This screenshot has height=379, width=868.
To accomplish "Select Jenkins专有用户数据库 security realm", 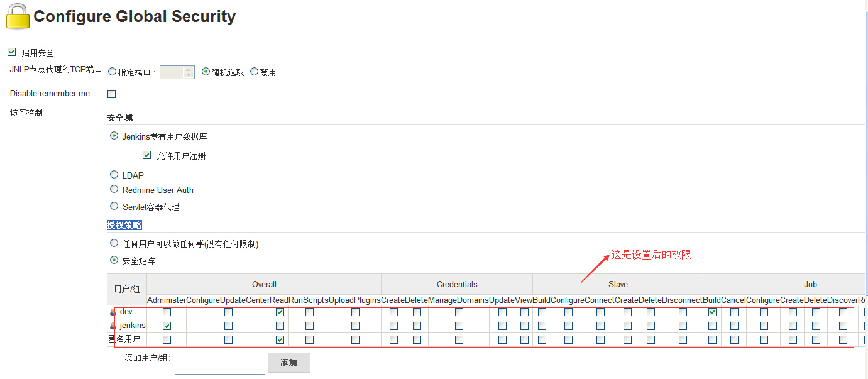I will (x=114, y=136).
